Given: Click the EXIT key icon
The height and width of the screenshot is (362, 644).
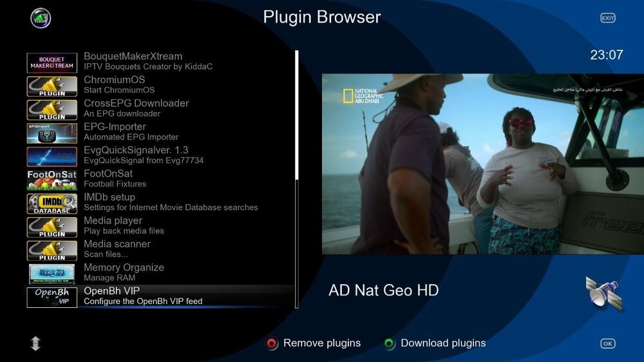Looking at the screenshot, I should (607, 18).
